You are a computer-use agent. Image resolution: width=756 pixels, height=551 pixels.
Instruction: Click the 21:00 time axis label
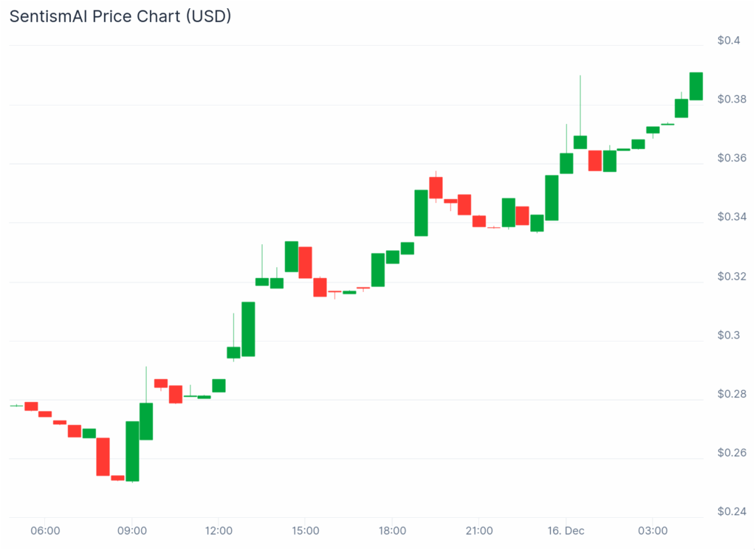pyautogui.click(x=479, y=530)
